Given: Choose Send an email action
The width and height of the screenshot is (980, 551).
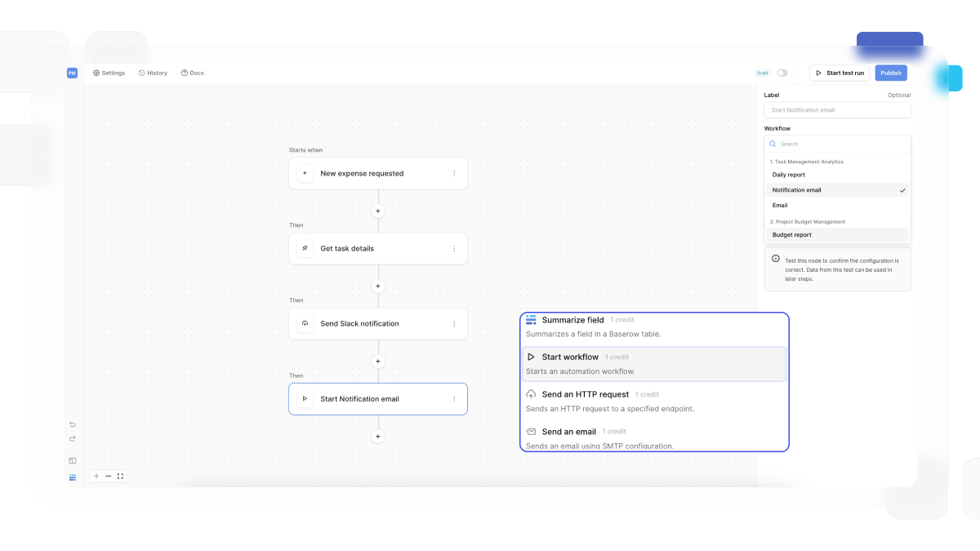Looking at the screenshot, I should pyautogui.click(x=654, y=438).
